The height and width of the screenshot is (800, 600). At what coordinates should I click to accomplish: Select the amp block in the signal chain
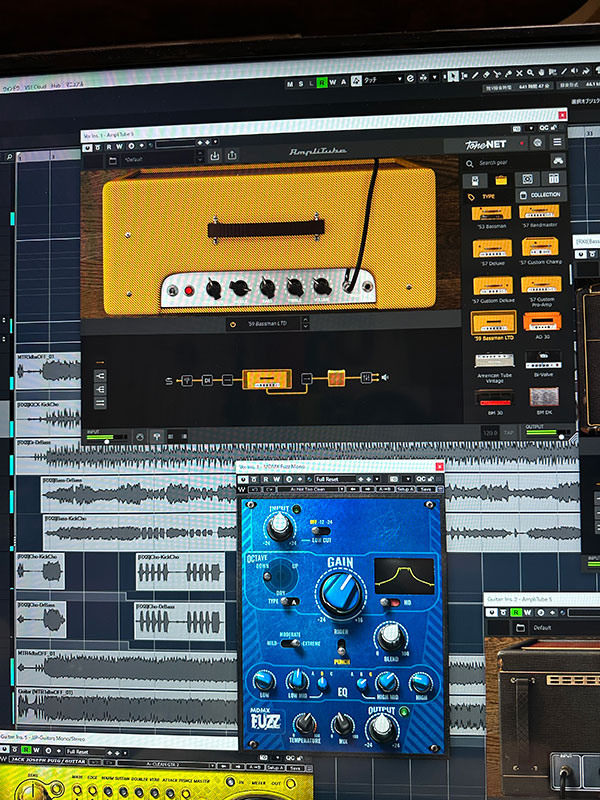coord(267,380)
